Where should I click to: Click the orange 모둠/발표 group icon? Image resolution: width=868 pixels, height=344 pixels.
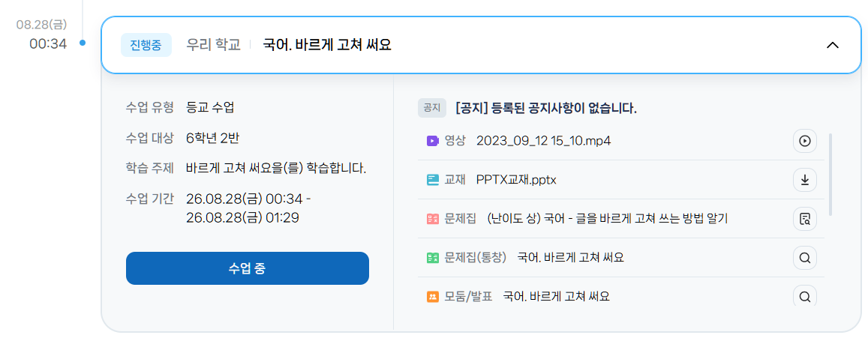point(433,297)
